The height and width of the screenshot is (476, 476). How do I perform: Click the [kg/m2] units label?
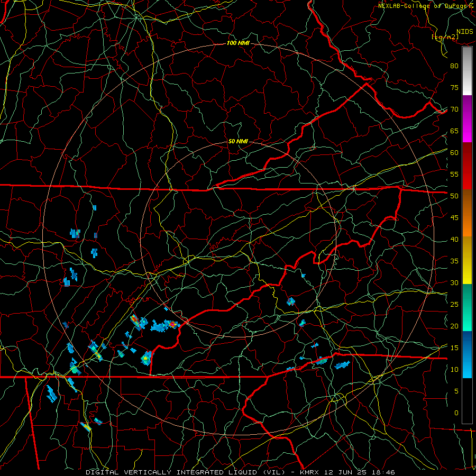[x=445, y=36]
